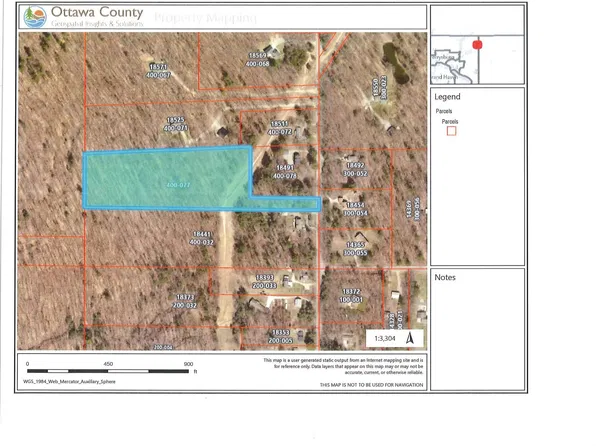
Task: Click parcel label 18441 400-032
Action: point(201,238)
